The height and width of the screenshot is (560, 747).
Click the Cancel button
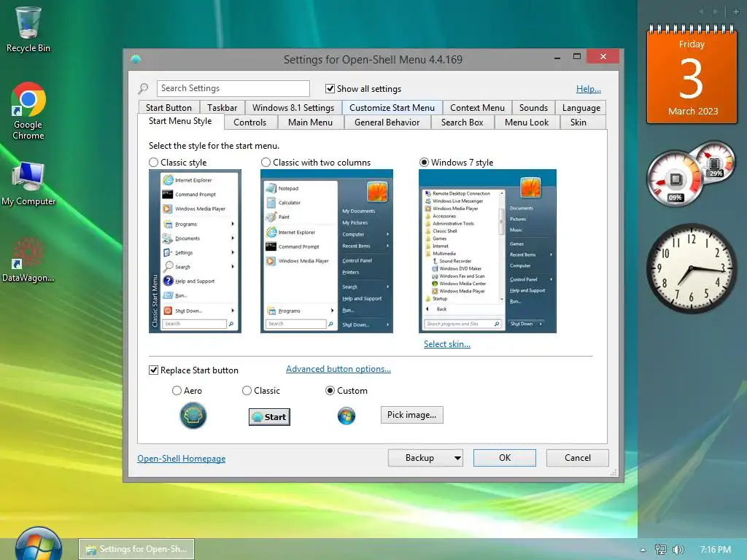(578, 458)
